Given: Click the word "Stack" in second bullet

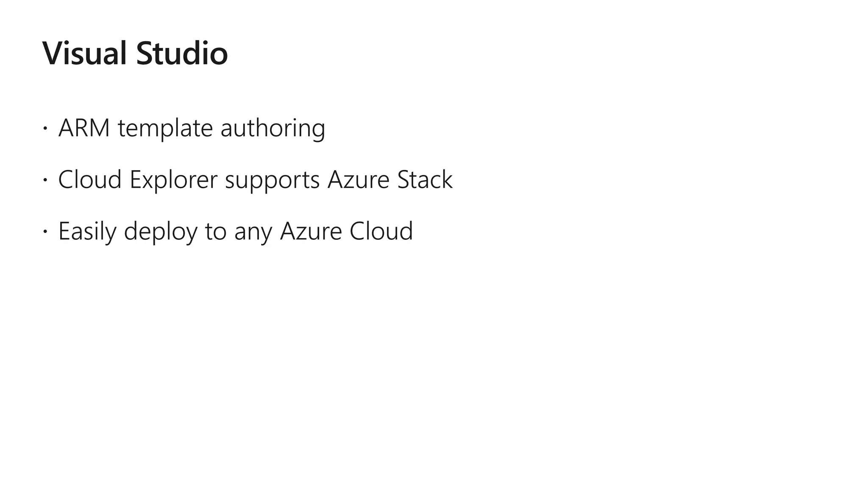Looking at the screenshot, I should coord(425,180).
